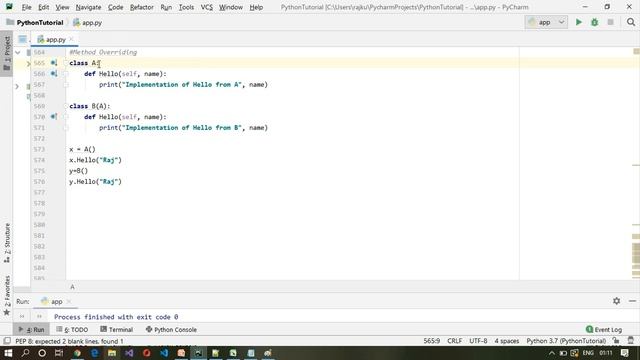
Task: Click overrides method gutter icon on line 570
Action: pyautogui.click(x=54, y=117)
